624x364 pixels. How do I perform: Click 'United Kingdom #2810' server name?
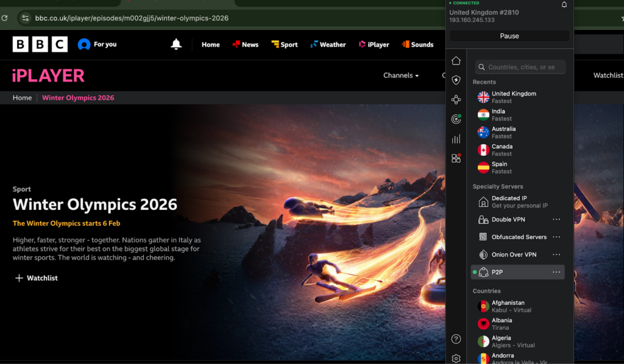pyautogui.click(x=484, y=12)
